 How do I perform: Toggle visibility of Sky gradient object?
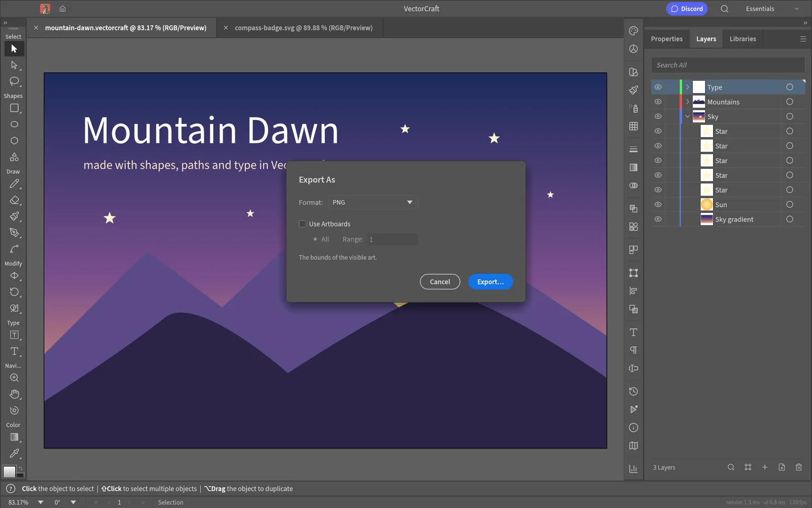[658, 219]
